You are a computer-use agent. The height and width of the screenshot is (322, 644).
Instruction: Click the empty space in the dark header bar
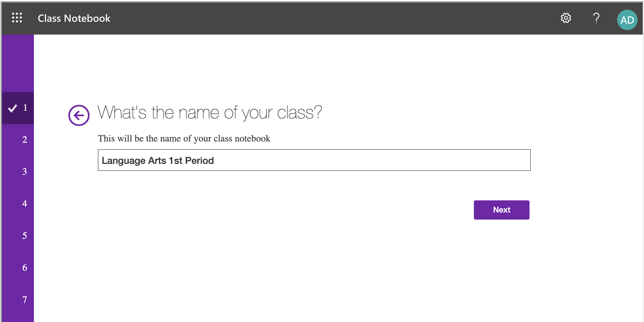pyautogui.click(x=320, y=18)
